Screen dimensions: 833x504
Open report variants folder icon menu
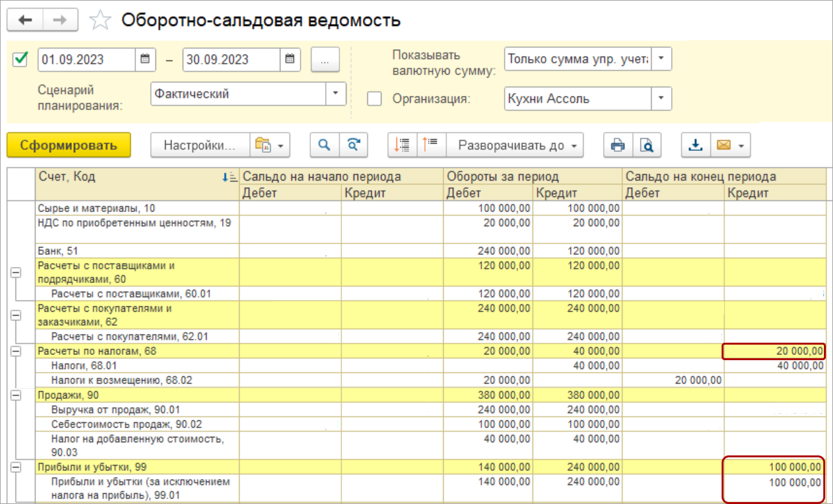[x=270, y=145]
